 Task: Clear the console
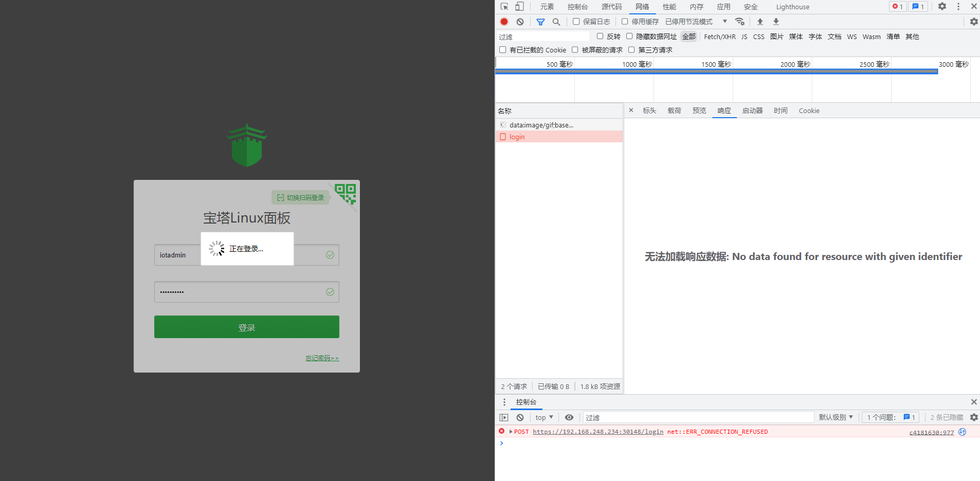point(520,417)
